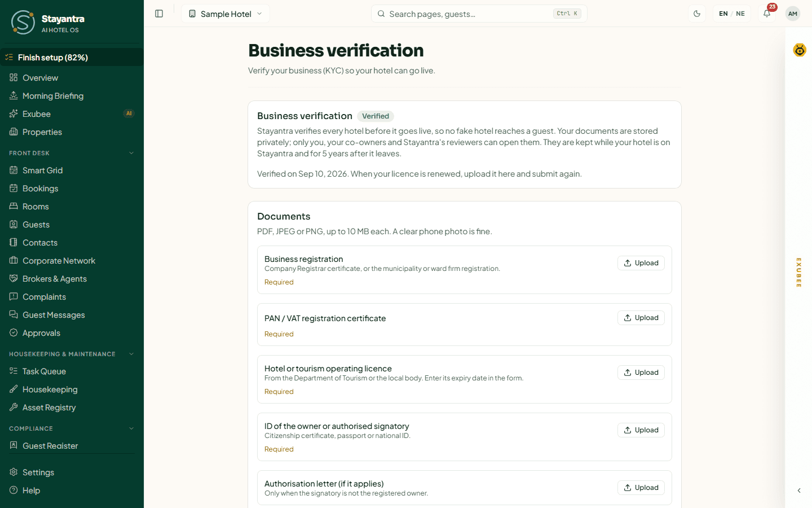Click the Help question mark icon
The image size is (812, 508).
tap(14, 490)
